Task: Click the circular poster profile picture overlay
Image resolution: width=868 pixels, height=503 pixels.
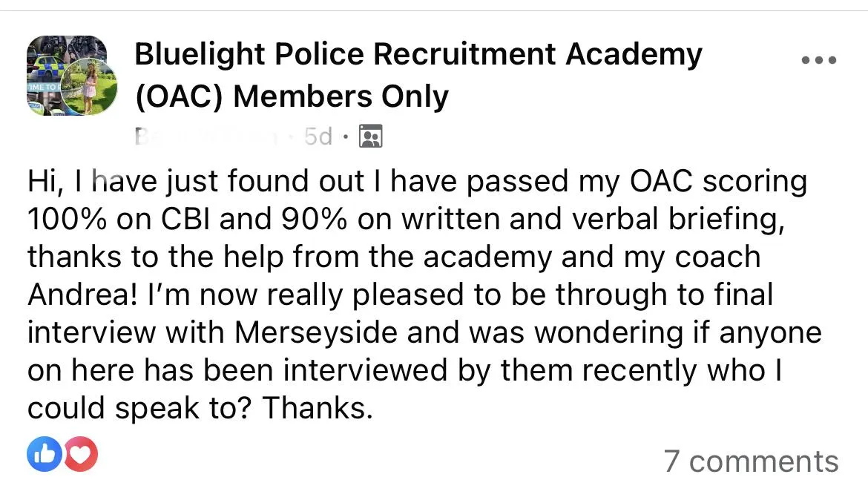Action: [x=88, y=87]
